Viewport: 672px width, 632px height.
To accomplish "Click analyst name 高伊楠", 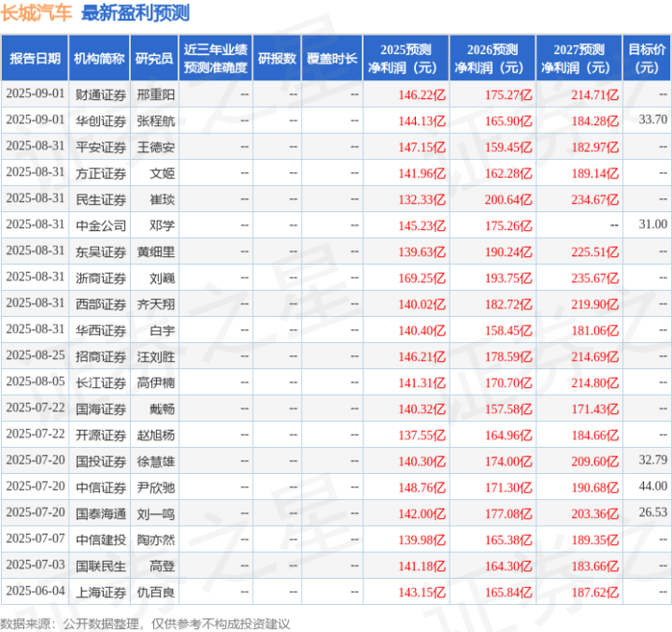I will 155,383.
